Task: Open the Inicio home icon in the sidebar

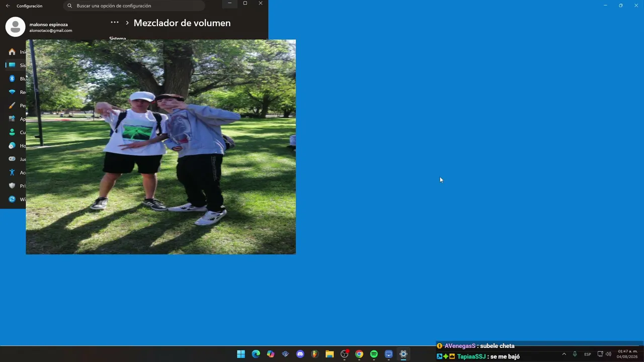Action: click(x=12, y=52)
